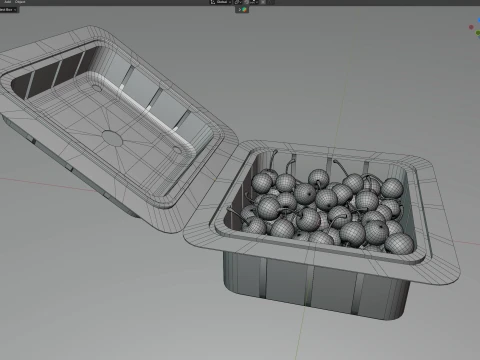Viewport: 480px width, 360px height.
Task: Click the red X axis gizmo dot
Action: point(471,27)
